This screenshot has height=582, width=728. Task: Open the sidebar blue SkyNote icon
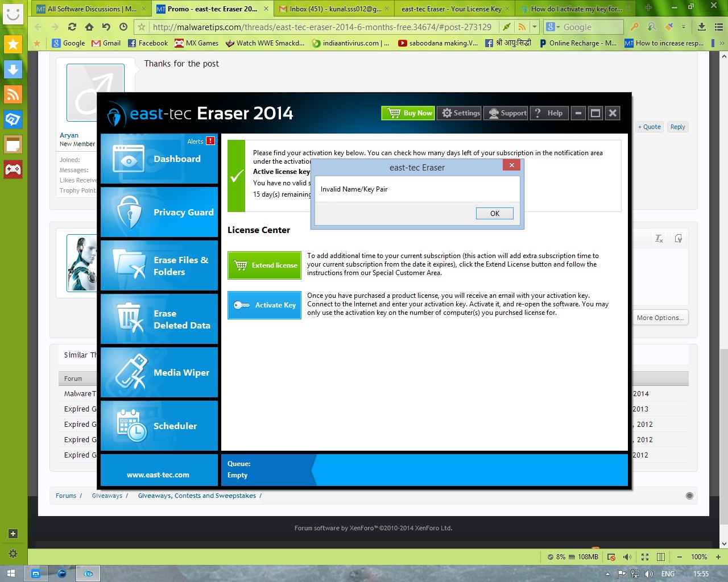point(13,119)
